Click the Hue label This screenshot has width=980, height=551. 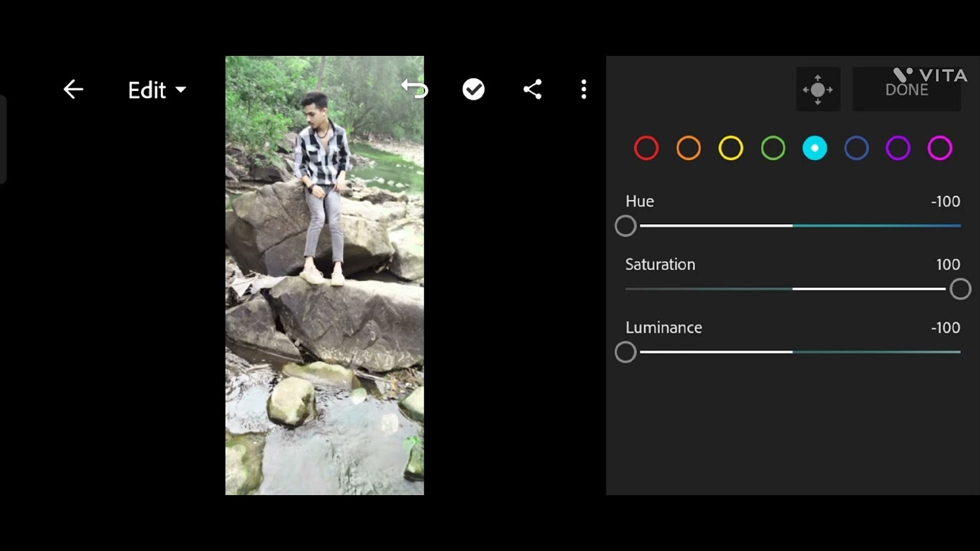click(x=639, y=201)
